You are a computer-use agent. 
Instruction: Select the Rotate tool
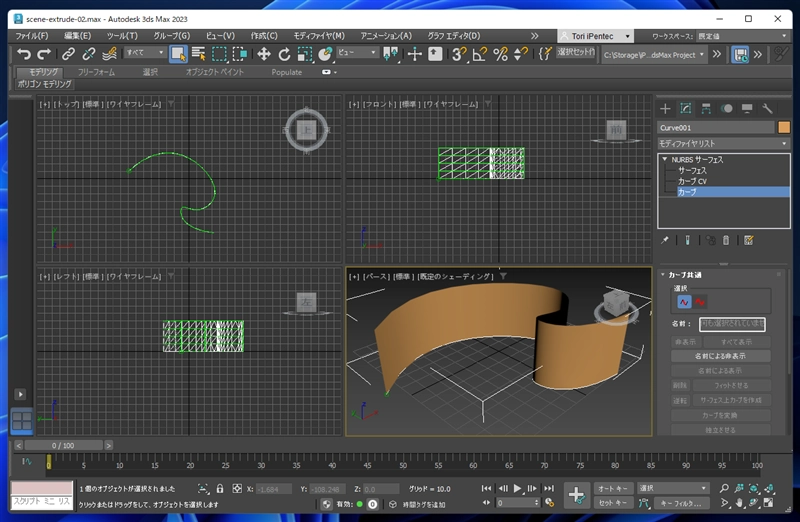click(284, 54)
